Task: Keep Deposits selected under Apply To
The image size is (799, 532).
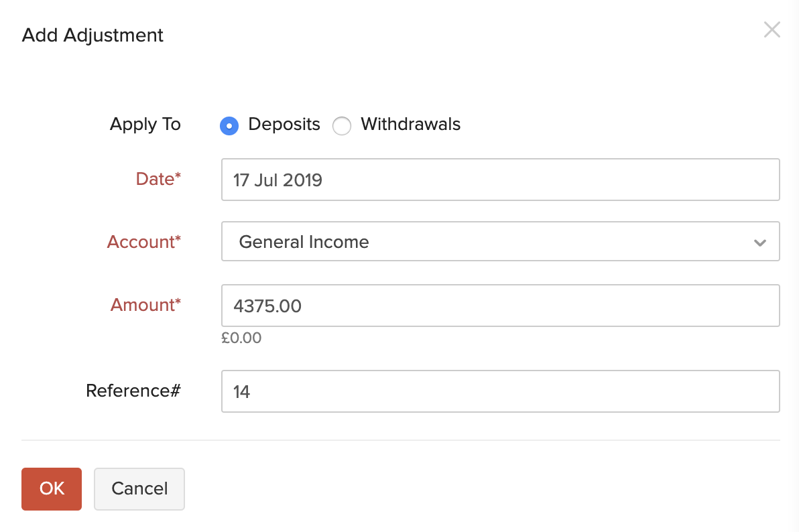Action: (x=229, y=125)
